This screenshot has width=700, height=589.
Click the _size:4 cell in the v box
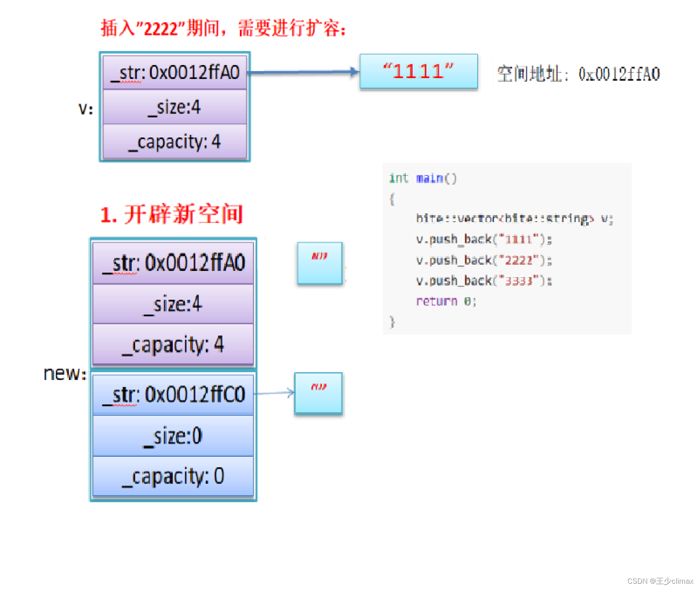(x=175, y=107)
